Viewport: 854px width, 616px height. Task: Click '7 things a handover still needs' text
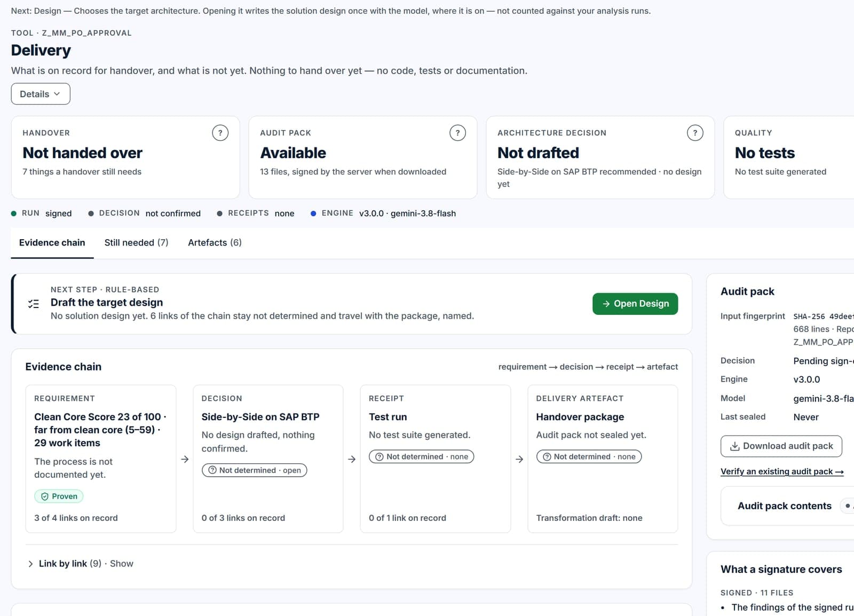[82, 172]
